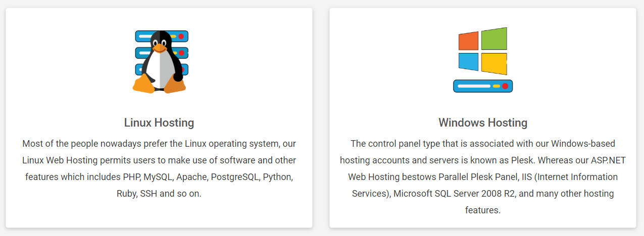The height and width of the screenshot is (236, 644).
Task: Click the orange pane of the Windows logo
Action: (x=468, y=41)
